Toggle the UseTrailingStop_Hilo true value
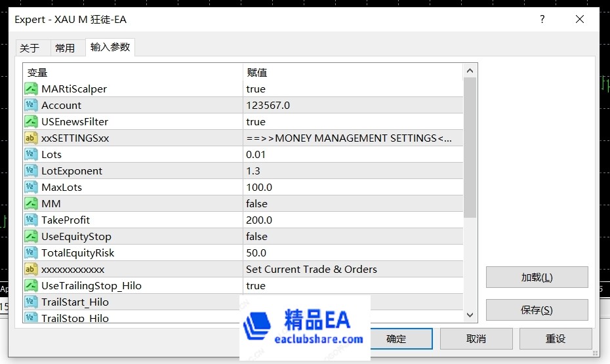610x364 pixels. (256, 285)
